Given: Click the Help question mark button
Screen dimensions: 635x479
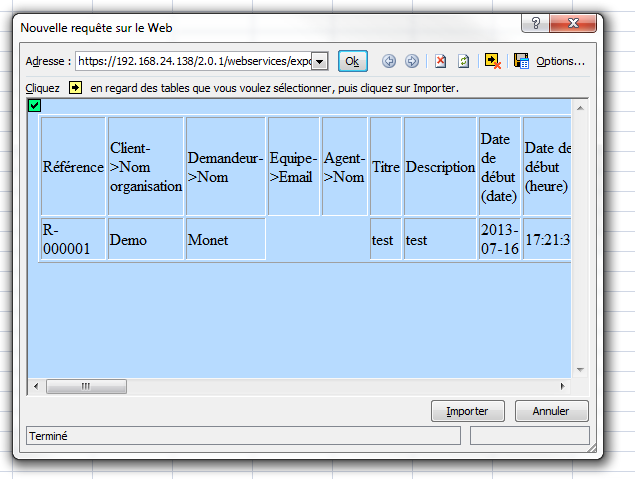Looking at the screenshot, I should pyautogui.click(x=536, y=23).
